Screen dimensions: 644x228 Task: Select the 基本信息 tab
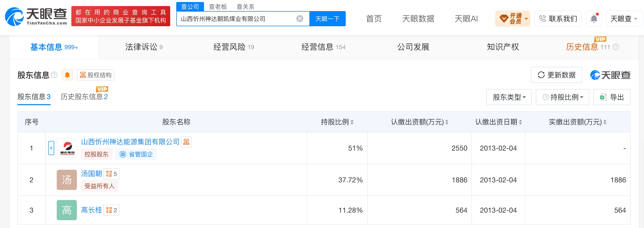[54, 47]
